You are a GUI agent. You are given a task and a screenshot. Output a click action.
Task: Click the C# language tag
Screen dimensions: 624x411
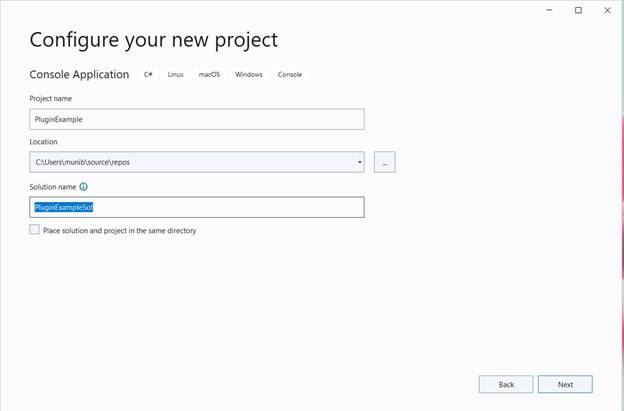(148, 74)
